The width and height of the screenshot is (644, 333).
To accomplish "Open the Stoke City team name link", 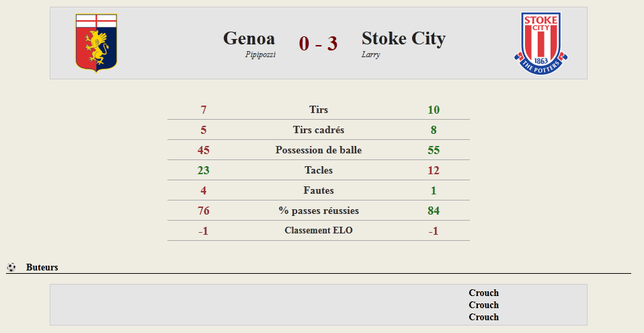I will 403,38.
